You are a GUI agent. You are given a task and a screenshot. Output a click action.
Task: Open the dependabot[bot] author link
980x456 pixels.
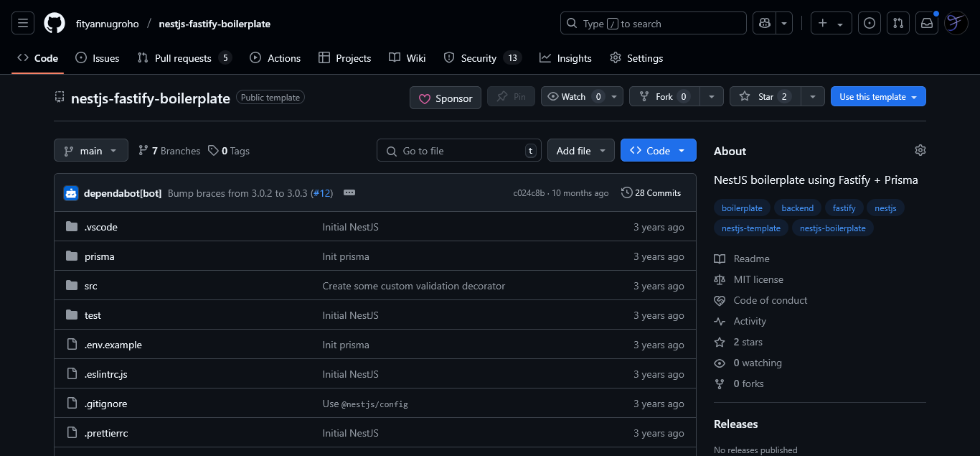pos(123,193)
